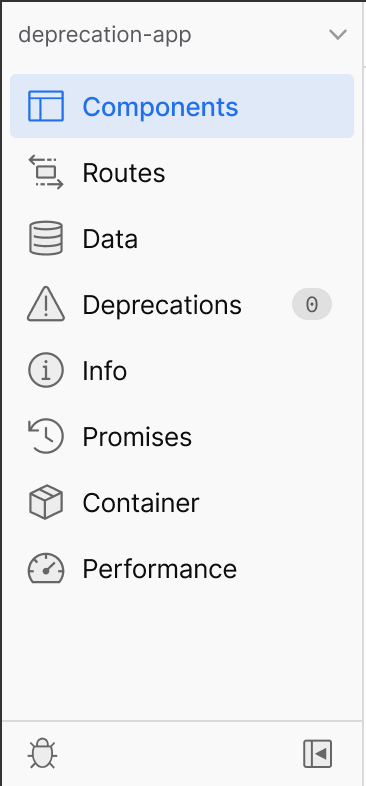Expand the app selector chevron
This screenshot has width=366, height=786.
[337, 35]
